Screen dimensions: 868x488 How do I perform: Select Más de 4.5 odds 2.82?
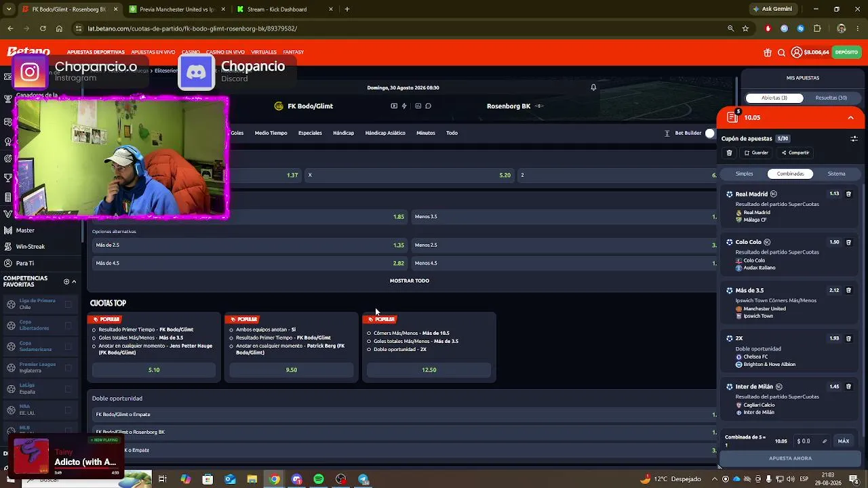coord(250,263)
